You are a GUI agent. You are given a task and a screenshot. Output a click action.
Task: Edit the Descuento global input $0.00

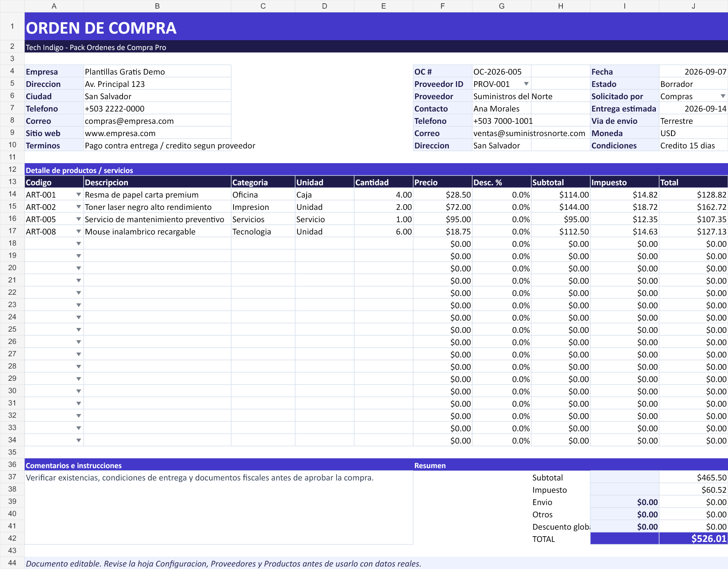pos(625,526)
